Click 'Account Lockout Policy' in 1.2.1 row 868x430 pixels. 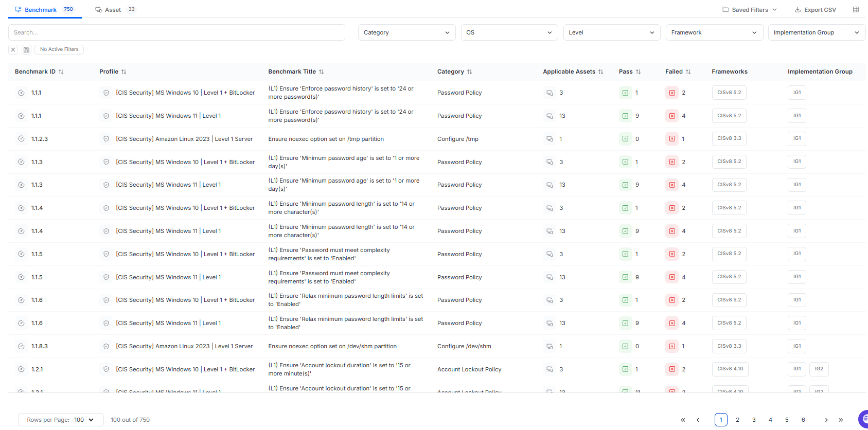coord(469,369)
